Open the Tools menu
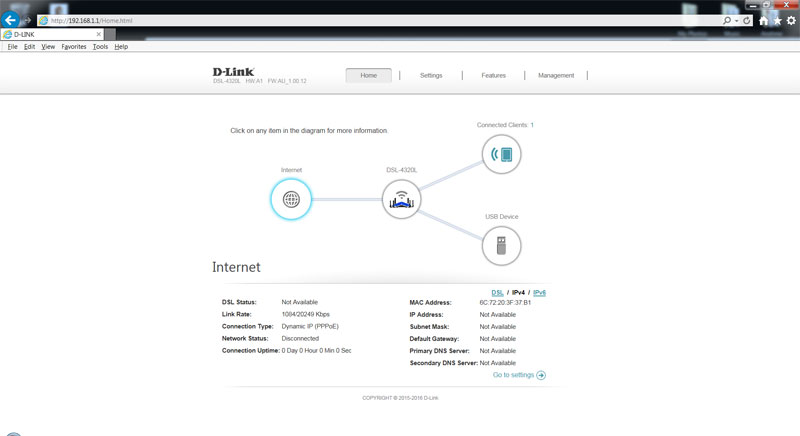Viewport: 800px width, 436px height. (x=100, y=46)
